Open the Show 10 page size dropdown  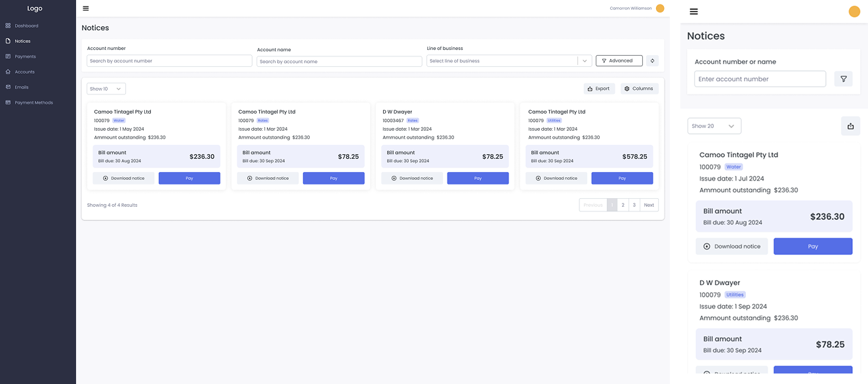coord(106,89)
